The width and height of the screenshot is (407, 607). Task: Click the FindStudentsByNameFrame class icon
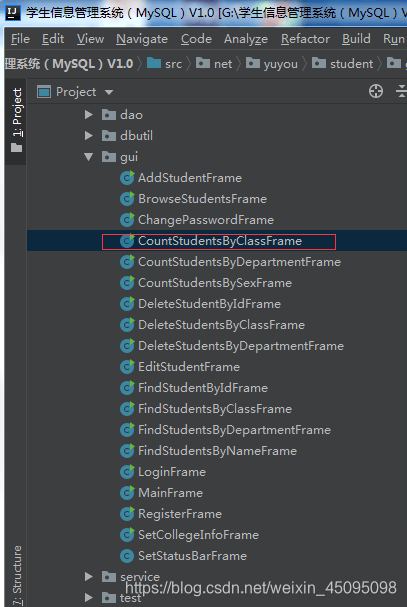coord(127,451)
